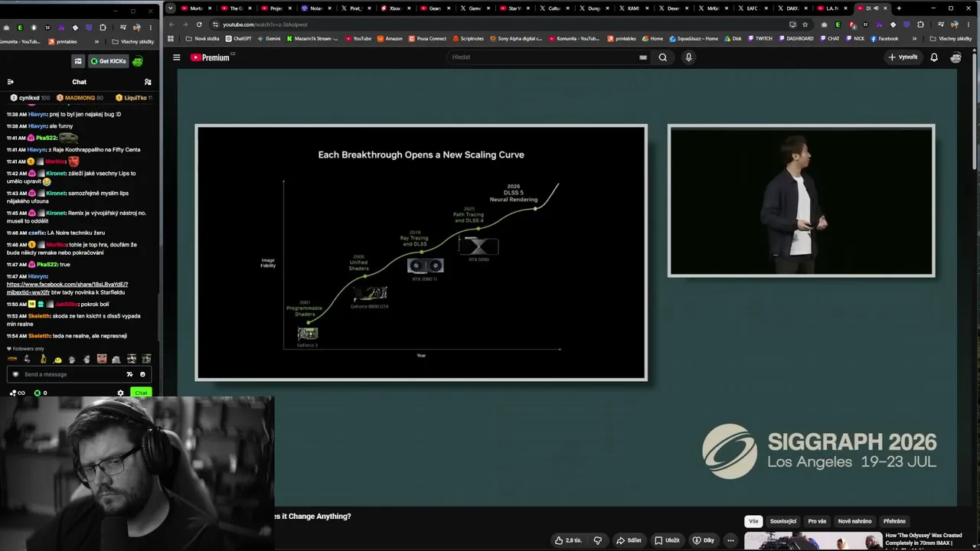Like the video with thumbs-up button
The height and width of the screenshot is (551, 980).
click(568, 540)
